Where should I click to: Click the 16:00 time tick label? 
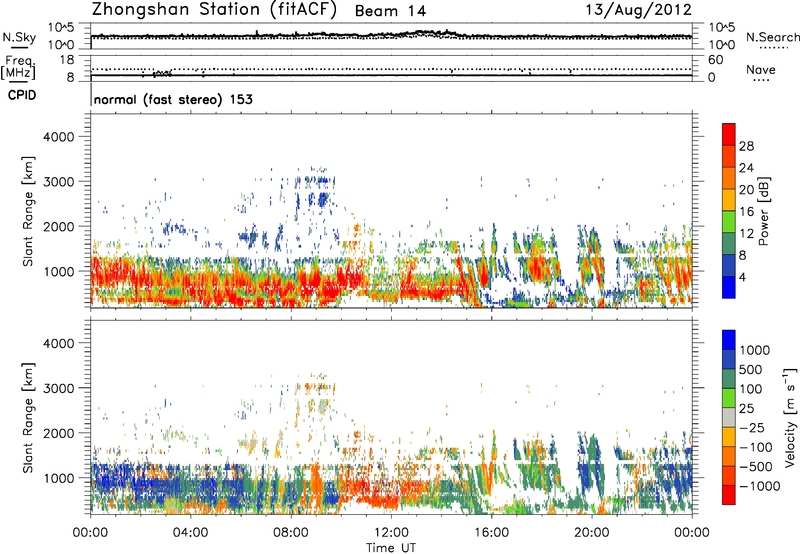(492, 533)
